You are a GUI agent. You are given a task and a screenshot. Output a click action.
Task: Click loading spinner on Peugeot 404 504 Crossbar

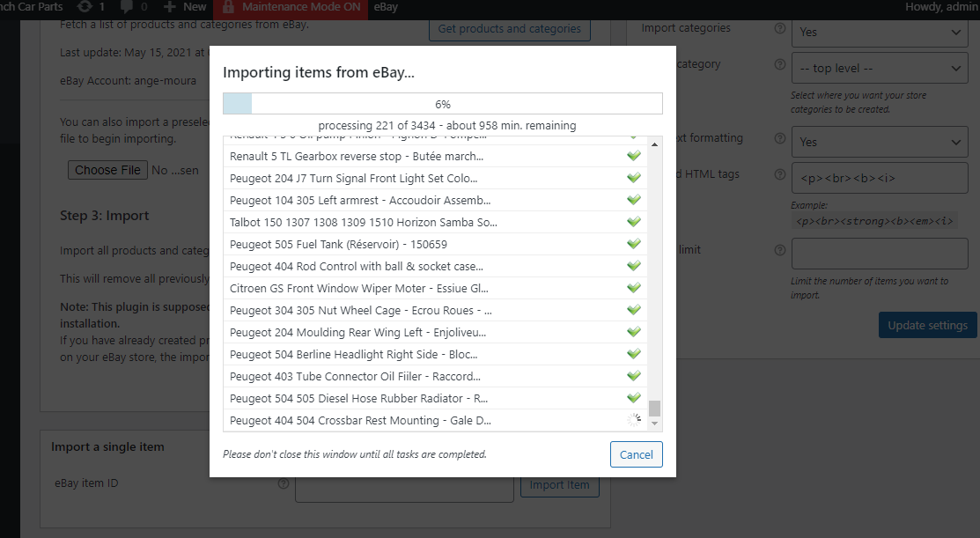tap(633, 421)
